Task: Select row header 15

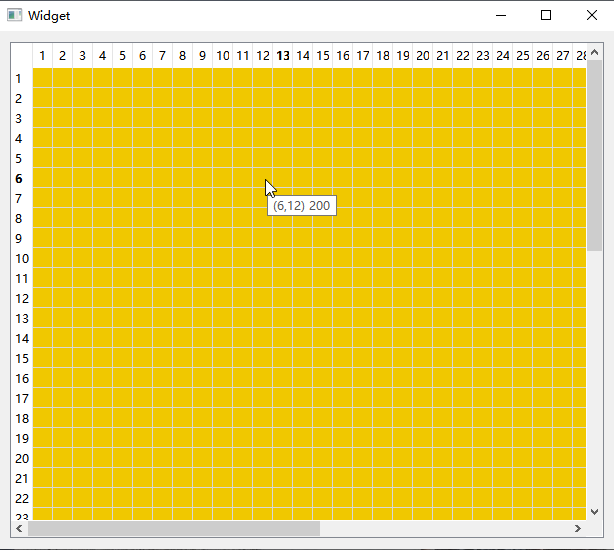Action: pyautogui.click(x=22, y=358)
